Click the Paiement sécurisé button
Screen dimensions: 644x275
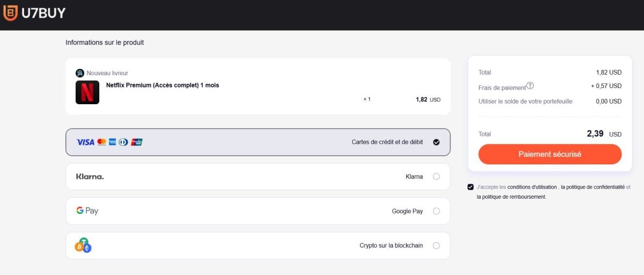point(550,154)
